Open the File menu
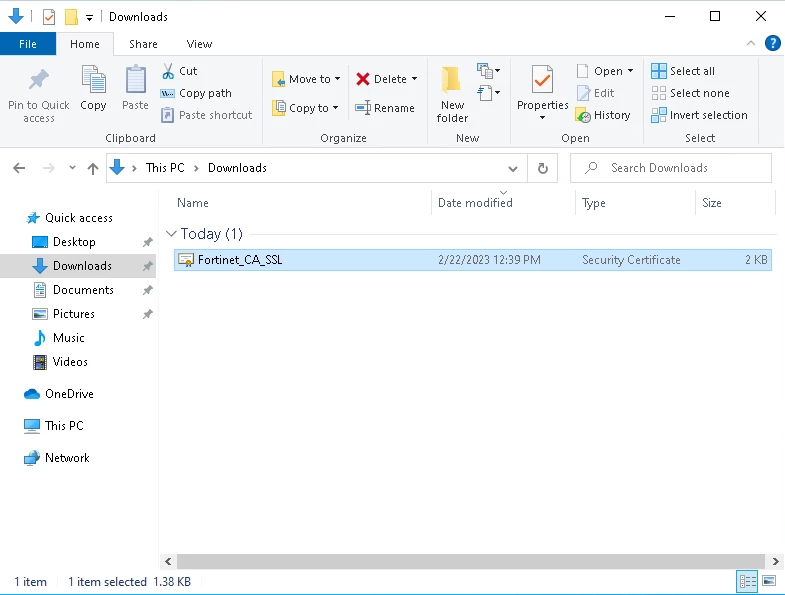785x595 pixels. point(28,44)
